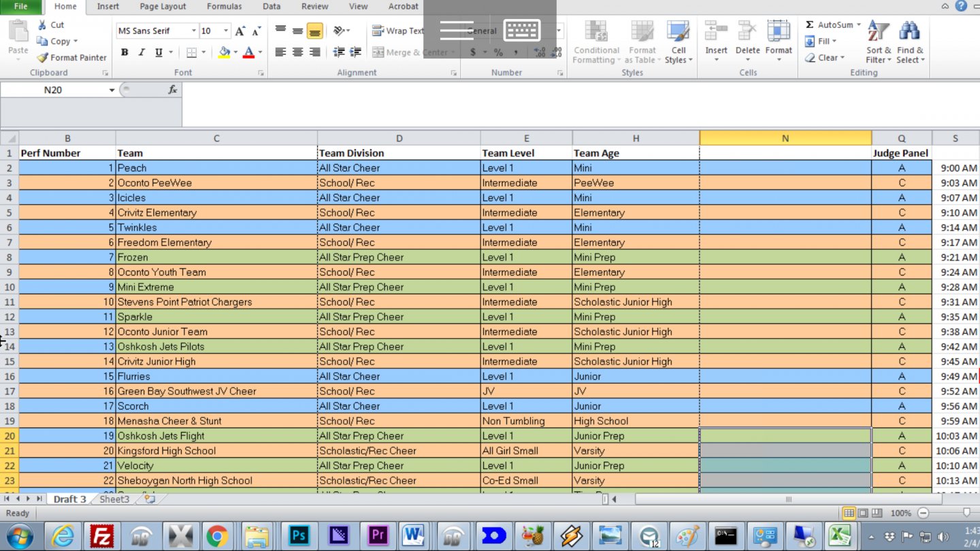Expand the font size dropdown
980x551 pixels.
pos(226,31)
